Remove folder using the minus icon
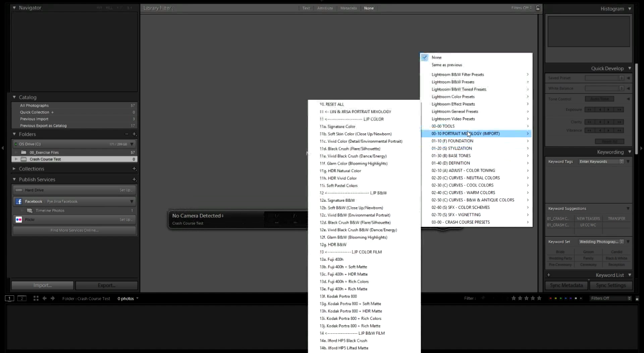The width and height of the screenshot is (644, 353). click(127, 134)
